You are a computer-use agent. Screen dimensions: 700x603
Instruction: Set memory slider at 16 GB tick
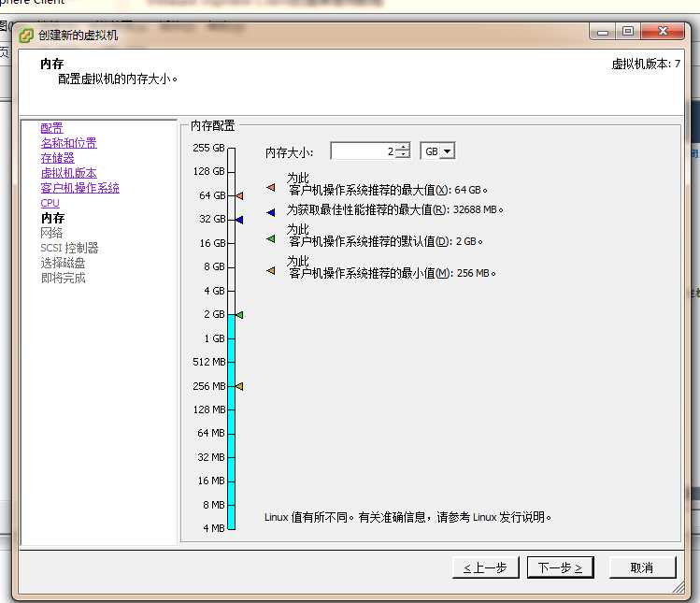click(231, 243)
